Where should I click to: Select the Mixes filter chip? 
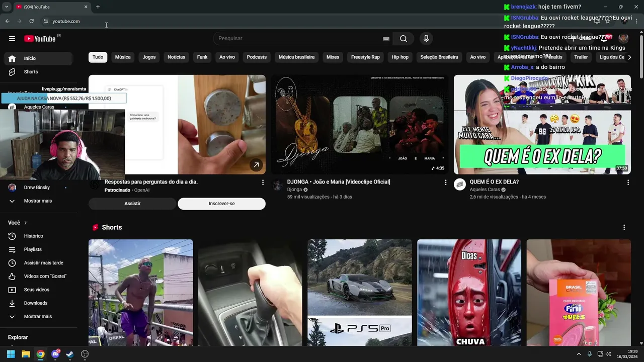pos(333,57)
